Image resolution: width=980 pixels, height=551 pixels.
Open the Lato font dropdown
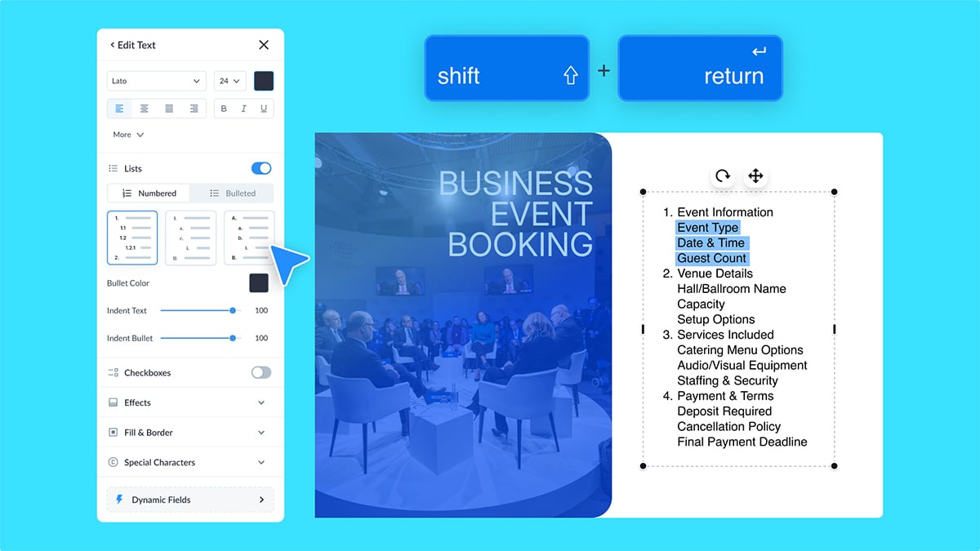(156, 81)
